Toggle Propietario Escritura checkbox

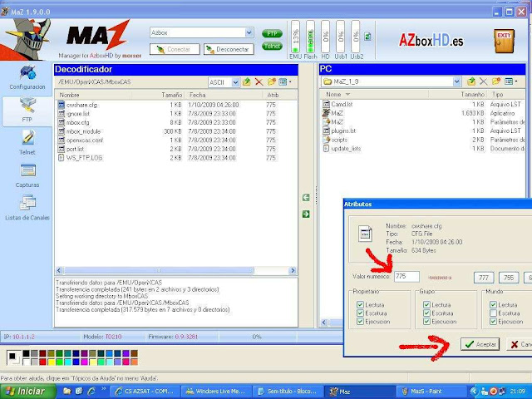(x=360, y=313)
